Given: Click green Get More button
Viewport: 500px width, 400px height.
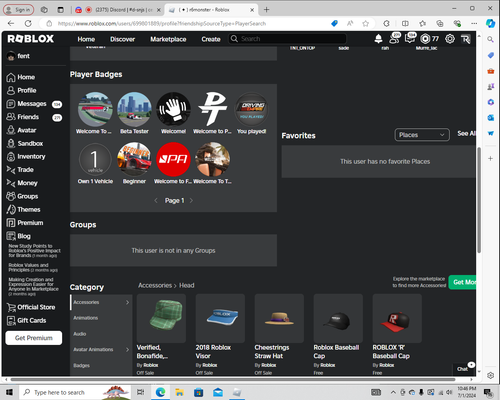Looking at the screenshot, I should click(462, 282).
